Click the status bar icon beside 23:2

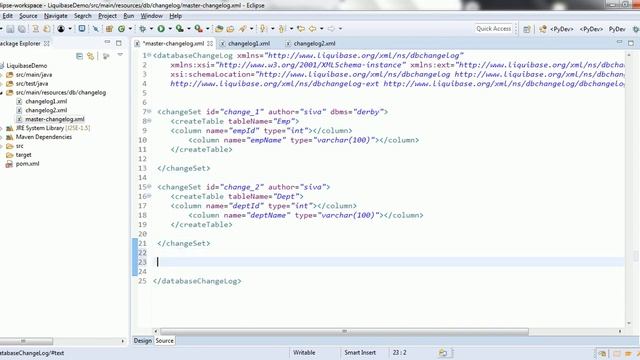(x=443, y=353)
